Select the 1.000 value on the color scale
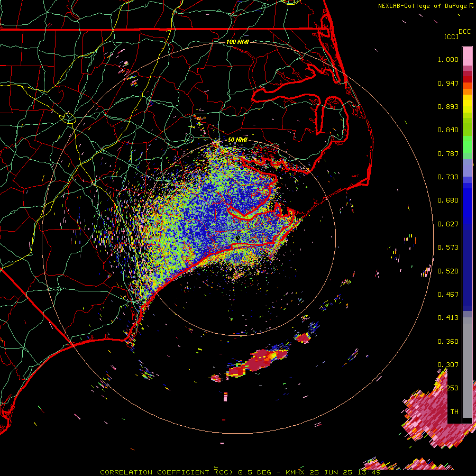The height and width of the screenshot is (476, 476). tap(448, 59)
